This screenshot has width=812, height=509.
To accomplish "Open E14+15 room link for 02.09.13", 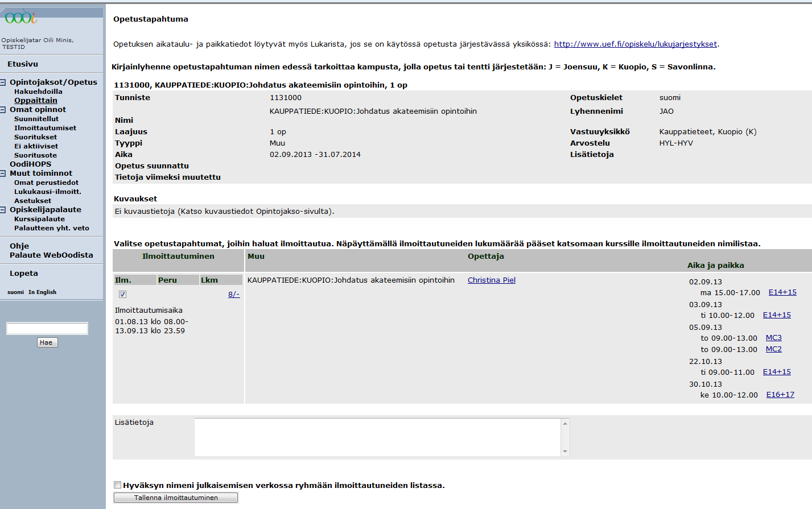I will pos(782,292).
